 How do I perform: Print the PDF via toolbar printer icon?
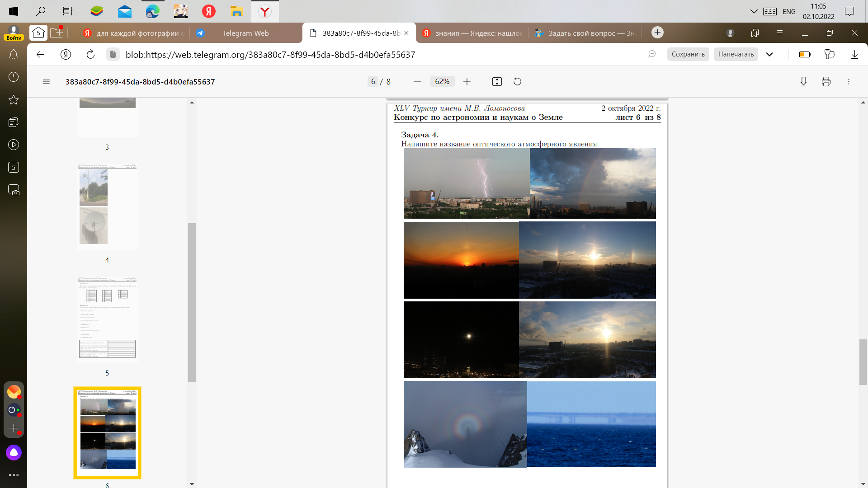click(x=826, y=82)
